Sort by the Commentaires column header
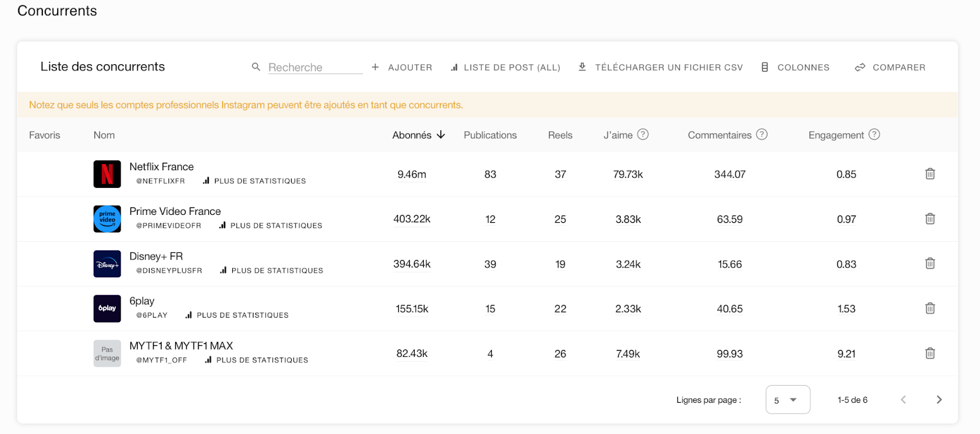Image resolution: width=980 pixels, height=434 pixels. click(720, 135)
